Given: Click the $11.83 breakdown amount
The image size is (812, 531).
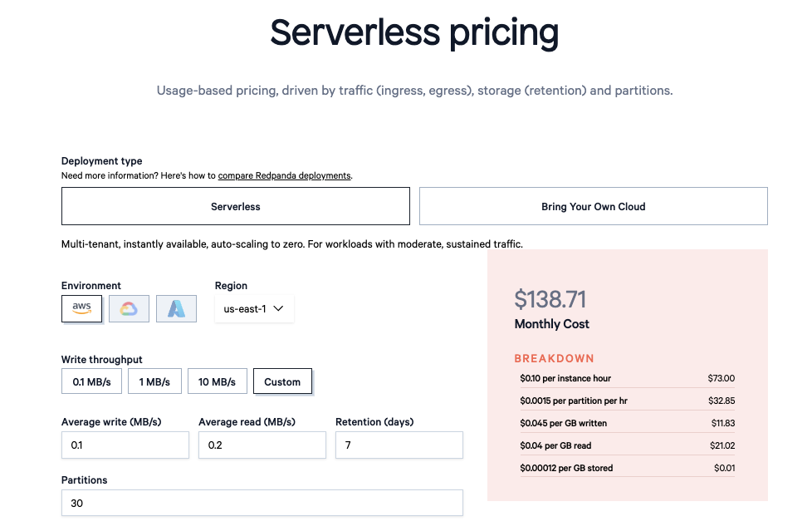Looking at the screenshot, I should 723,423.
